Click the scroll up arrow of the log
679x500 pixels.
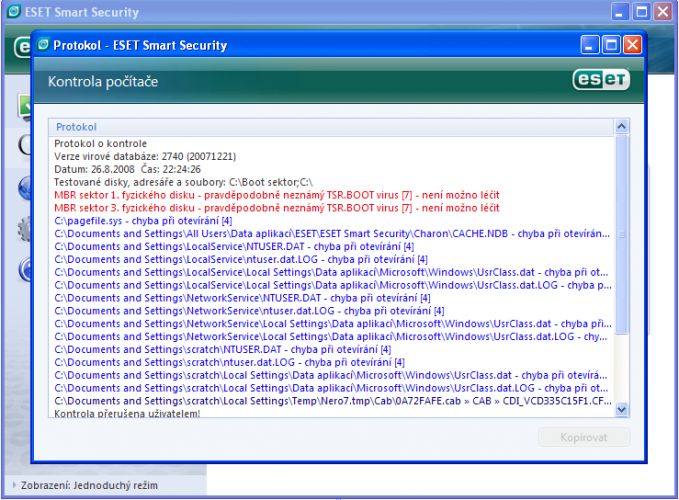pos(621,126)
